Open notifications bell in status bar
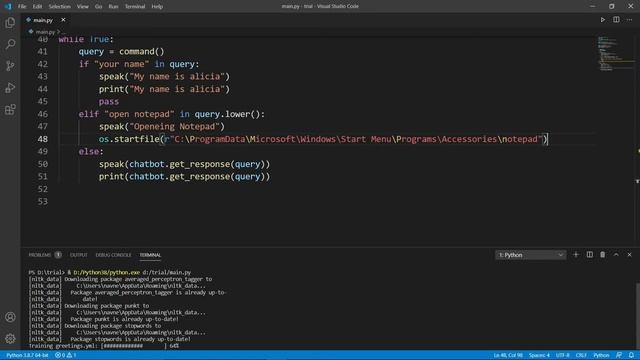This screenshot has width=640, height=360. pos(631,355)
